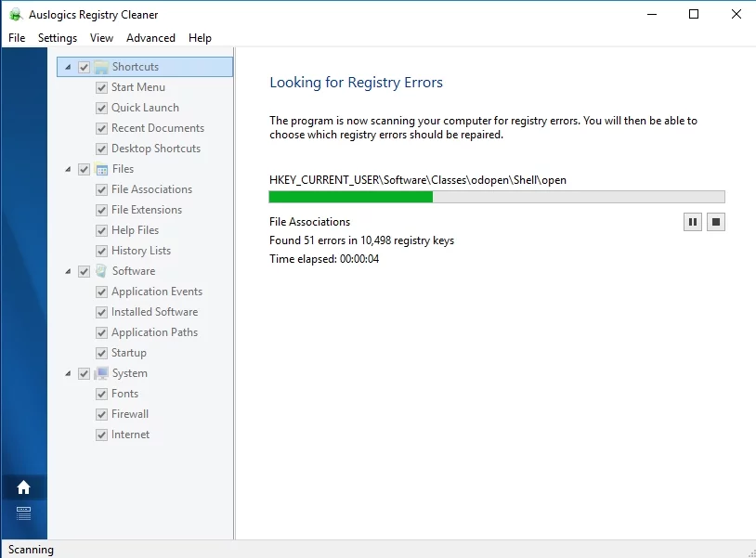Uncheck the Help Files checkbox
The image size is (756, 558).
click(x=101, y=231)
